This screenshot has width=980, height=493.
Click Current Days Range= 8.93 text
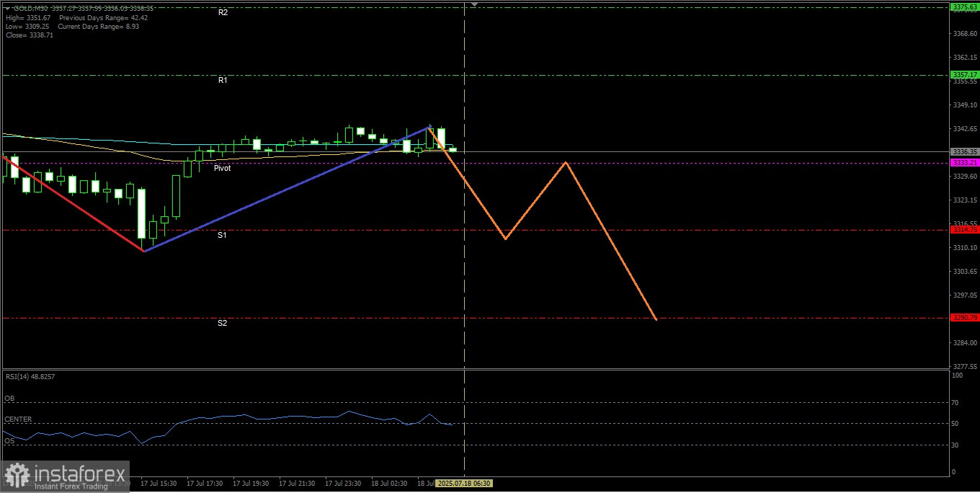99,26
